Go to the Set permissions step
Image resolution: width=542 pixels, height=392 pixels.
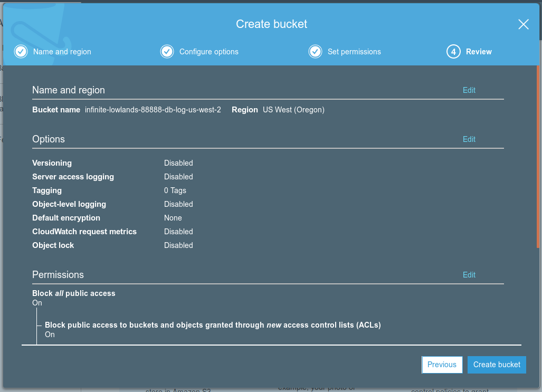[x=354, y=52]
